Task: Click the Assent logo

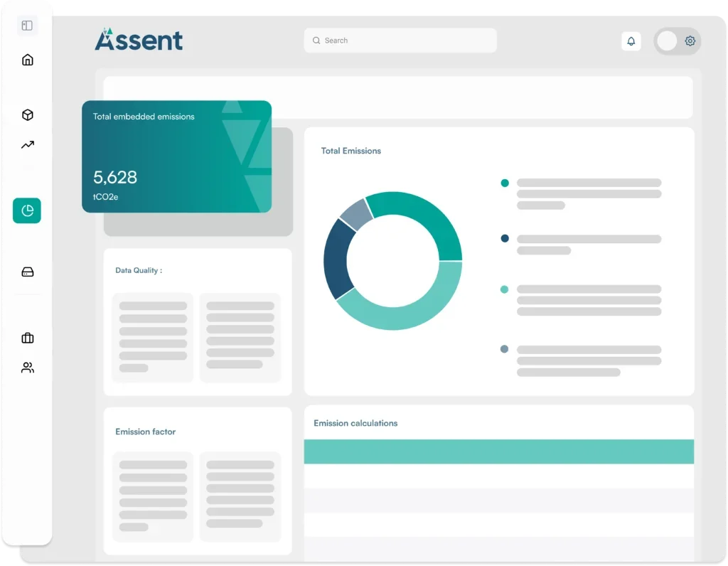Action: (x=139, y=40)
